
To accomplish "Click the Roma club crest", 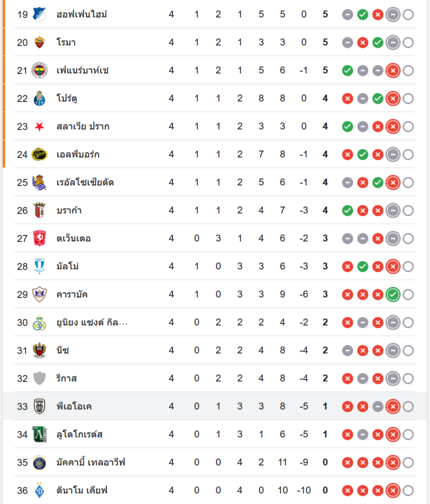I will (39, 42).
